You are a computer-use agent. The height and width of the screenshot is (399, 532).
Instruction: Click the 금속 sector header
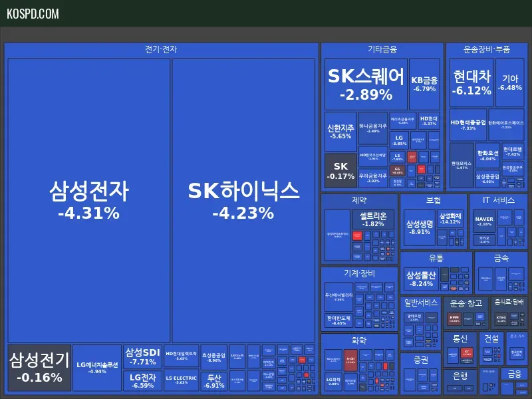[501, 258]
